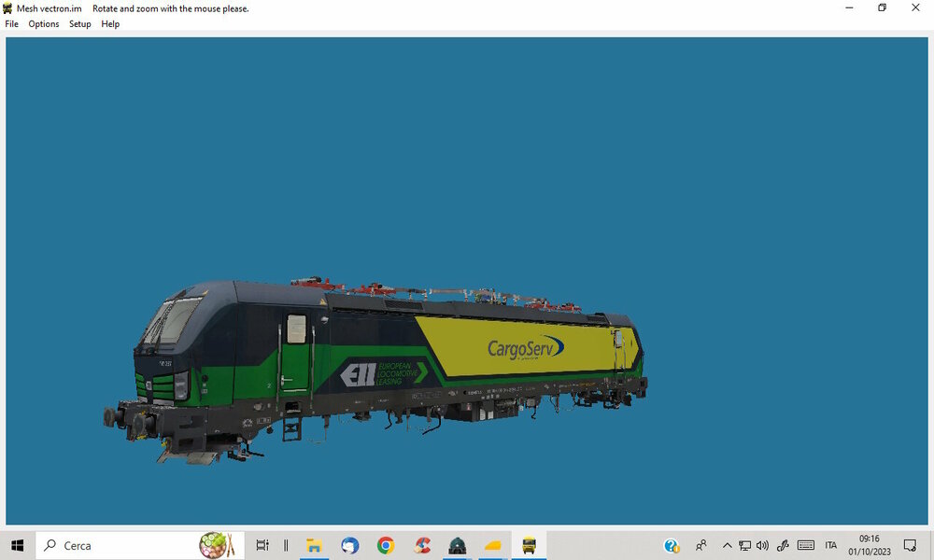This screenshot has width=934, height=560.
Task: Click the mesh viewer app icon in the title bar
Action: pyautogui.click(x=7, y=8)
